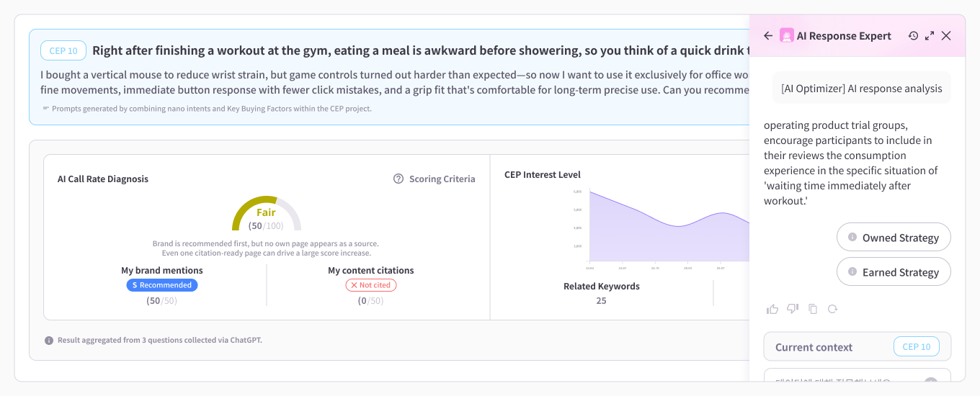980x396 pixels.
Task: Click the blue Recommended status badge
Action: [162, 285]
